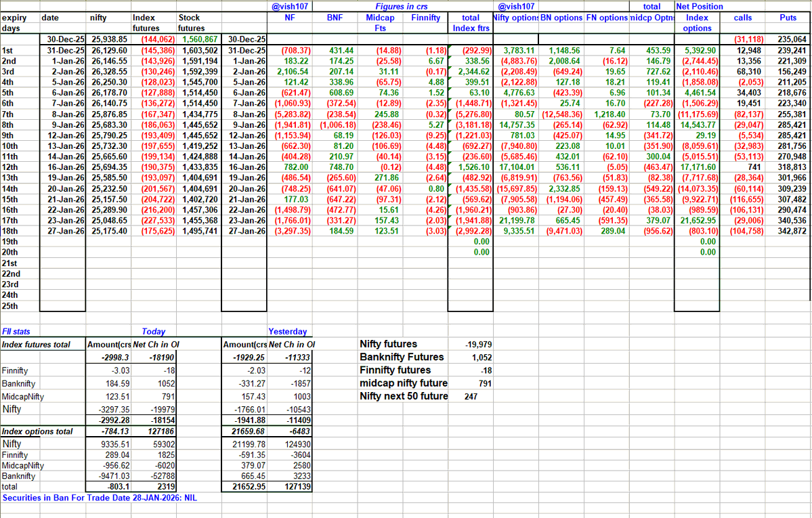Select the 'BN options' header cell

coord(561,18)
